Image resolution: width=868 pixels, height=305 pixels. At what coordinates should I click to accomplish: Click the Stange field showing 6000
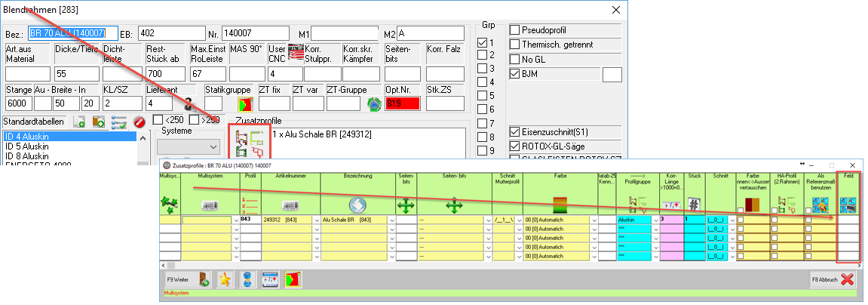pyautogui.click(x=19, y=103)
